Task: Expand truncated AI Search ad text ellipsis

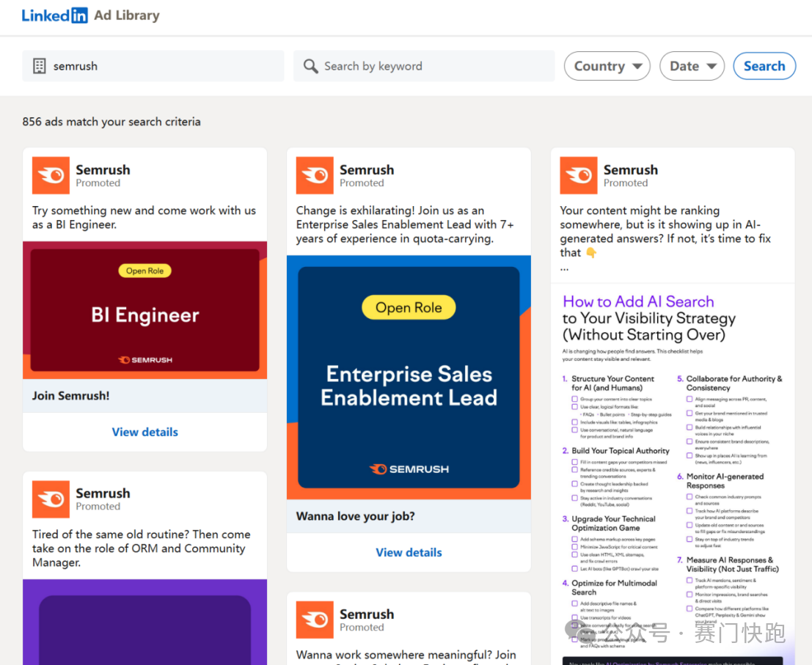Action: (565, 268)
